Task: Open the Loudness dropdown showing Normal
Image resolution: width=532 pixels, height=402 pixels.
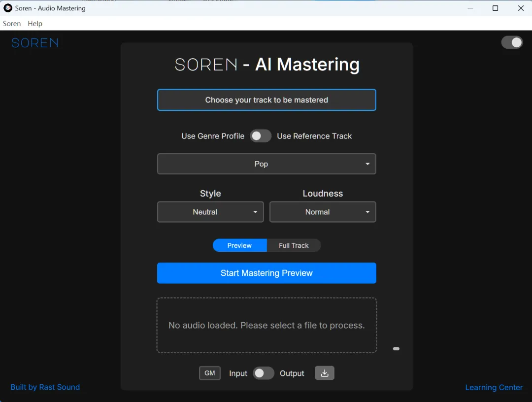Action: click(323, 212)
